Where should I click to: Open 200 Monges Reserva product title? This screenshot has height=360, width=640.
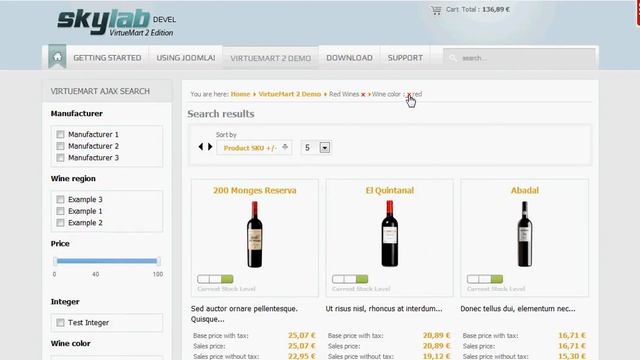coord(255,191)
